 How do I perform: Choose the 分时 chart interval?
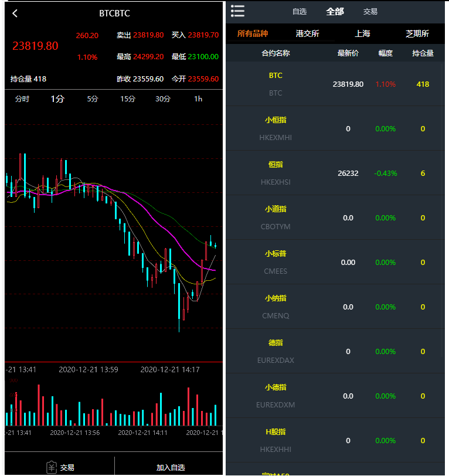[22, 99]
